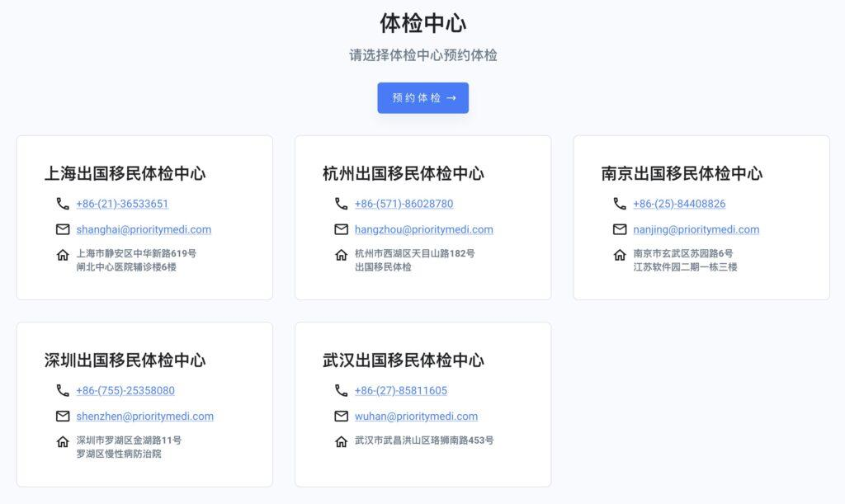The image size is (845, 504).
Task: Click home address icon in 杭州 card
Action: point(341,255)
